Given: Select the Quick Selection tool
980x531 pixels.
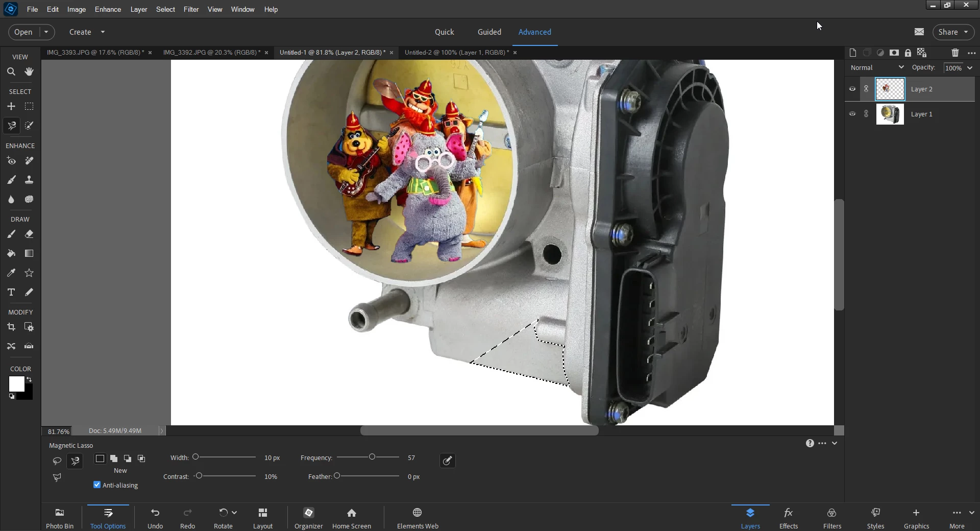Looking at the screenshot, I should pos(29,126).
